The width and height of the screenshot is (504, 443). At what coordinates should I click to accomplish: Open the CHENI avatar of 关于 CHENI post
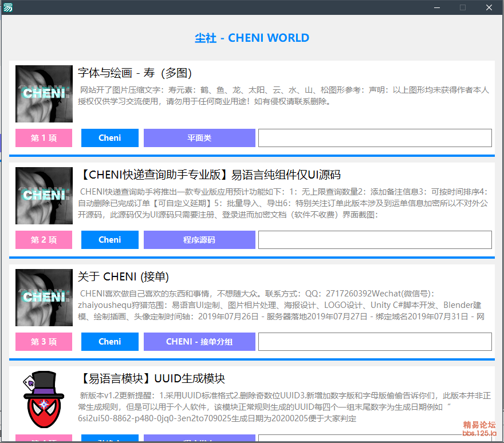pos(44,298)
